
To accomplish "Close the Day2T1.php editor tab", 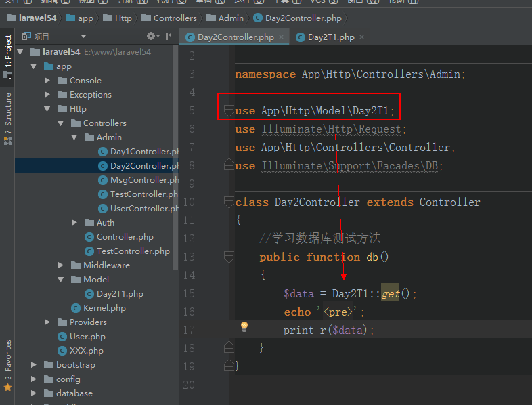I will point(361,37).
